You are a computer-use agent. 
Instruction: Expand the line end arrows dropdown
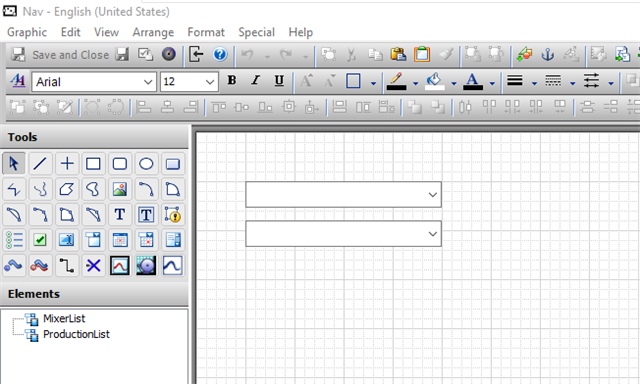pyautogui.click(x=611, y=84)
